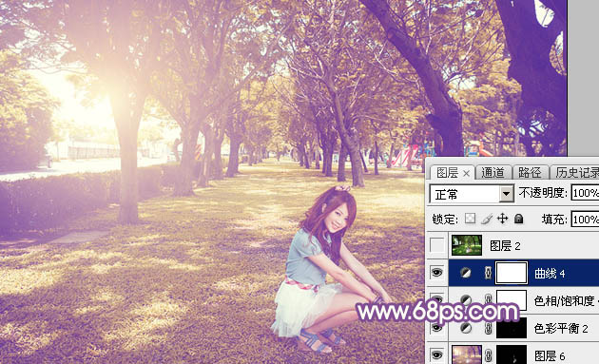This screenshot has width=599, height=364.
Task: Toggle lock transparent pixels icon
Action: pyautogui.click(x=470, y=219)
